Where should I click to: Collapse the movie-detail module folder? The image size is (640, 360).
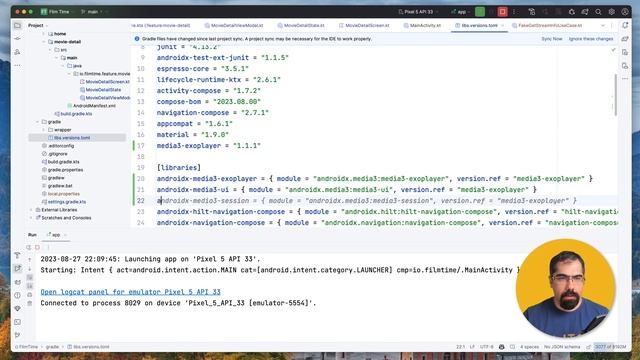click(x=44, y=42)
